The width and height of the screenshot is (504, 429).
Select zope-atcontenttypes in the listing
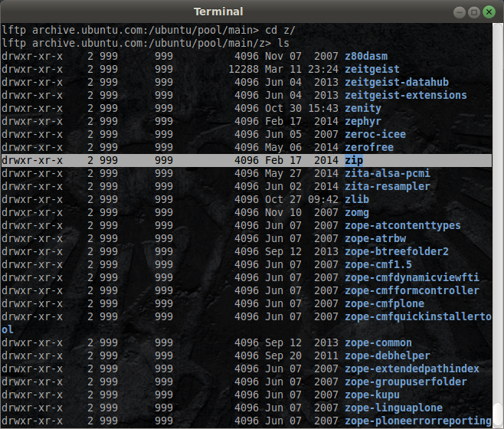click(x=403, y=225)
